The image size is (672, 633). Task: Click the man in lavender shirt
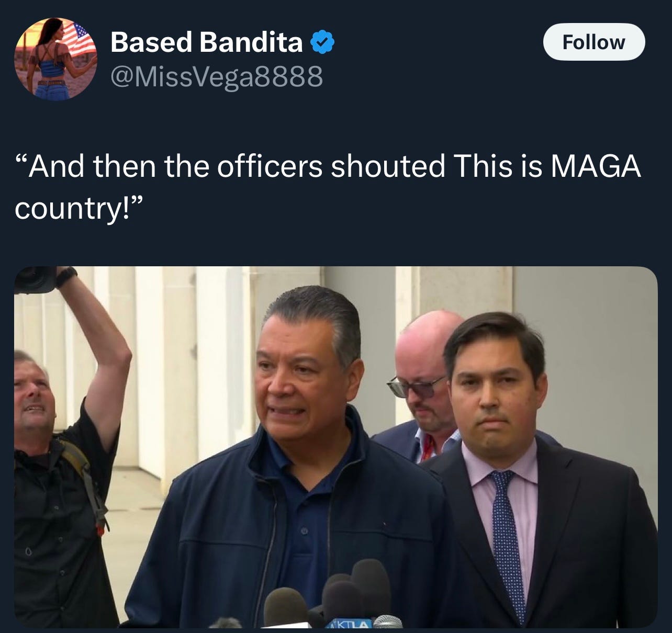point(529,471)
